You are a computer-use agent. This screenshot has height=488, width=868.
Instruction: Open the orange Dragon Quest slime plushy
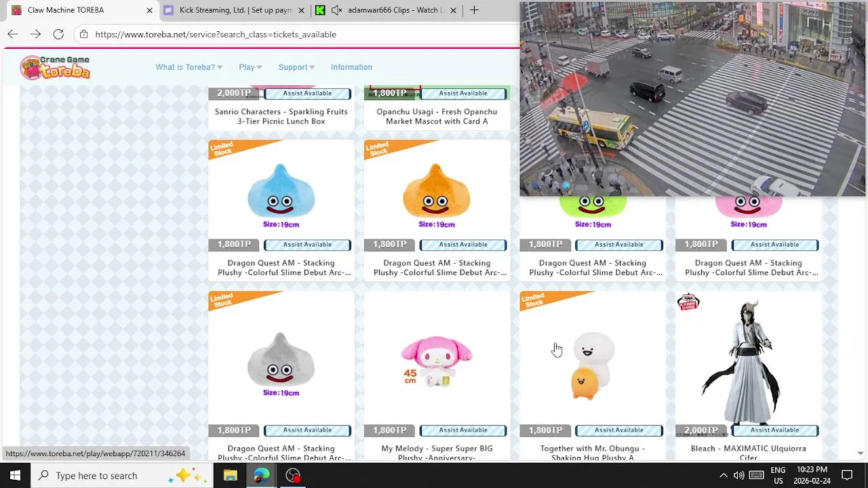(x=437, y=190)
